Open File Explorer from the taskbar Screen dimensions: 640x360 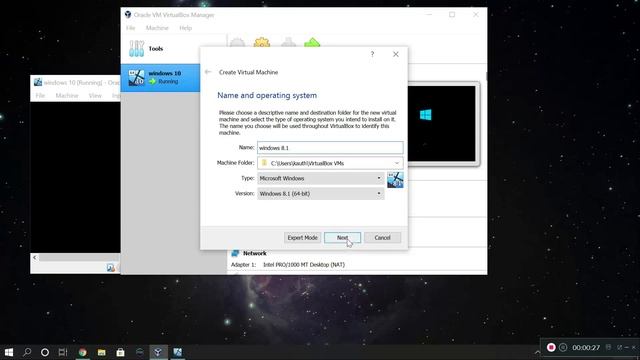point(102,352)
